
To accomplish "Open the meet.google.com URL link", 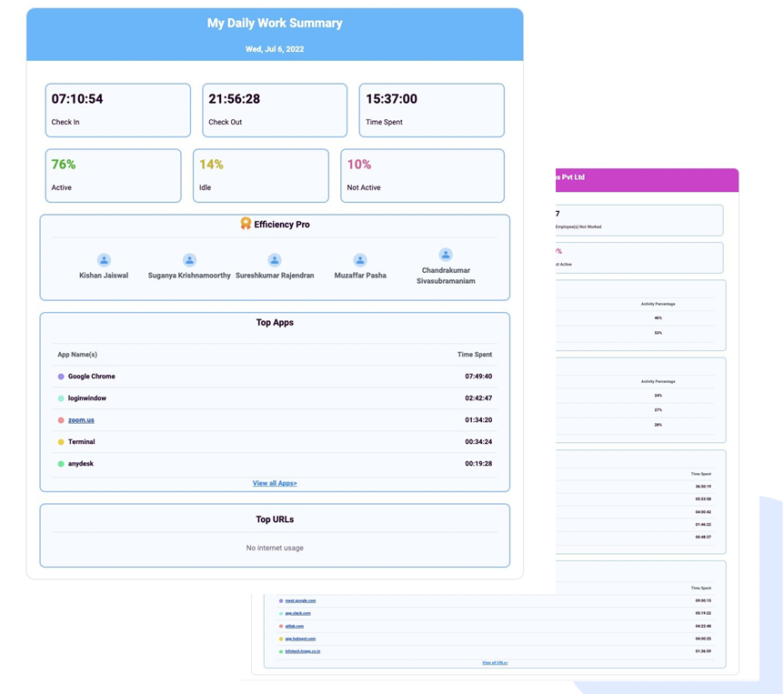I will (x=300, y=600).
